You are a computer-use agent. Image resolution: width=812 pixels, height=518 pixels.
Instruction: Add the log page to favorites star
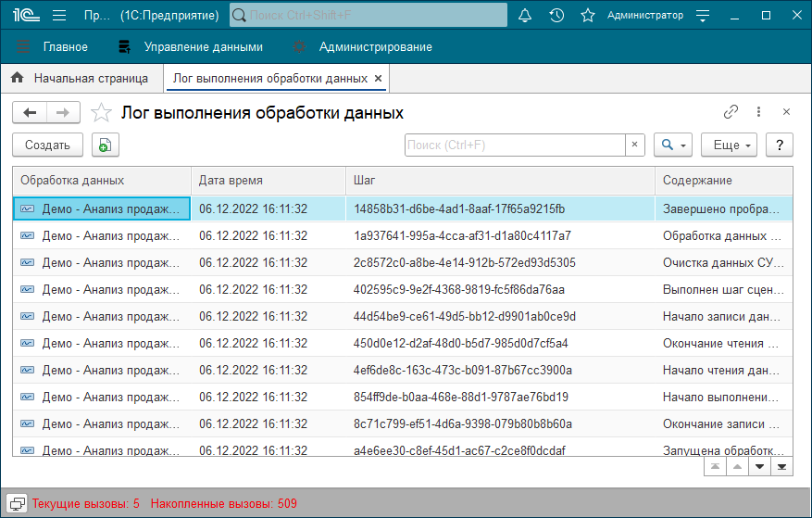[101, 112]
